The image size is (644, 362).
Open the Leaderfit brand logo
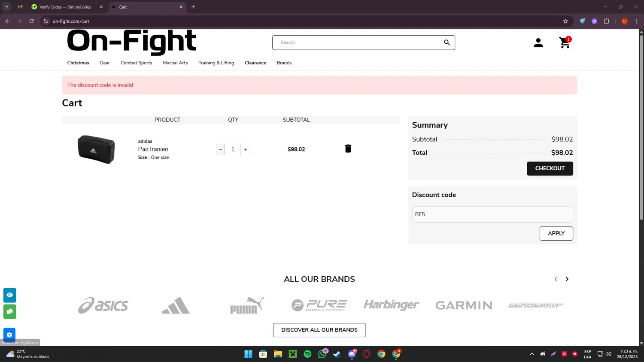535,305
